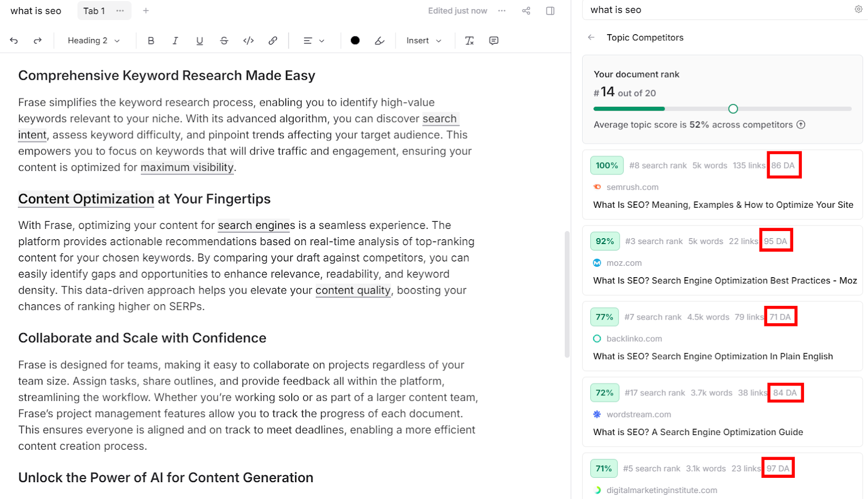Undo the last edit

point(14,41)
